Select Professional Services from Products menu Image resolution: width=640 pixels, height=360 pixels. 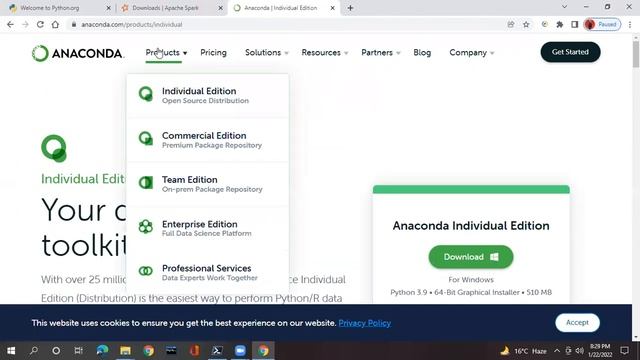[x=208, y=272]
